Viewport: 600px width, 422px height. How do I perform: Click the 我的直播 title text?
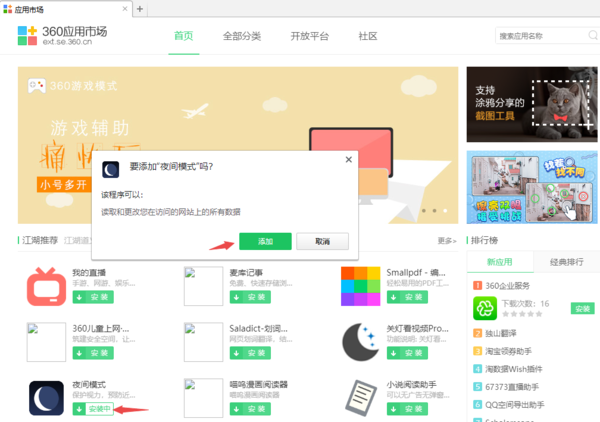89,273
